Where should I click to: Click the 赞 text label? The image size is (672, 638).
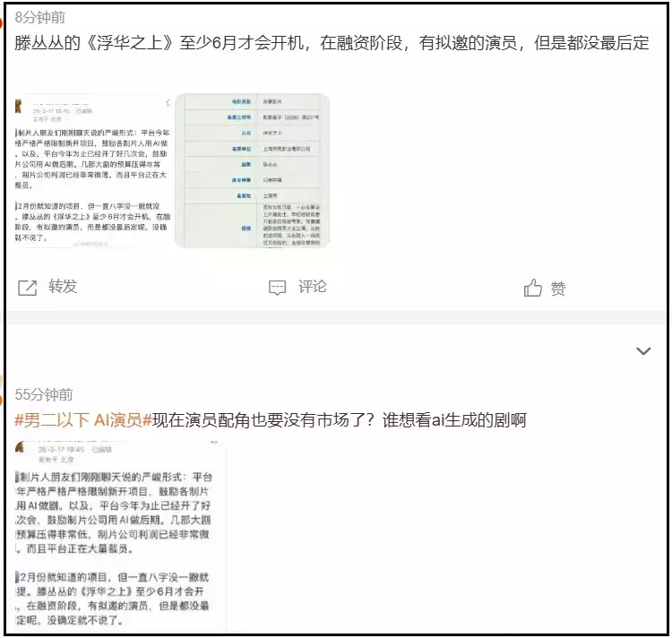557,289
